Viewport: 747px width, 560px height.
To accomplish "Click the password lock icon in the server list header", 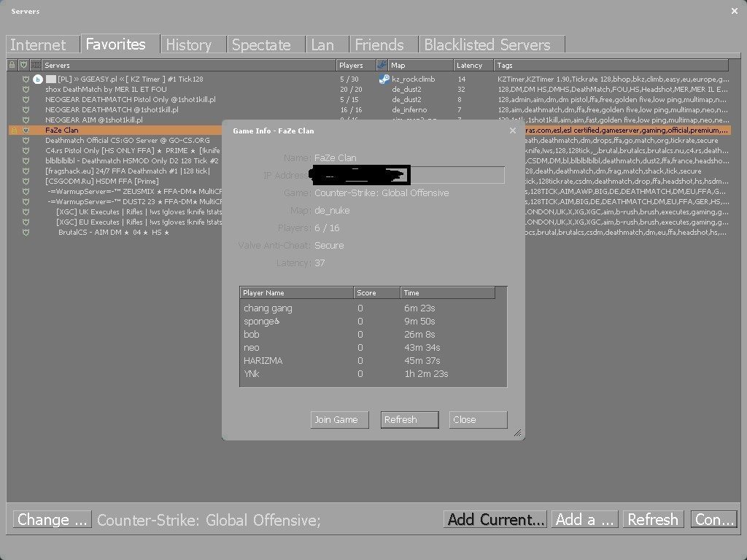I will [x=12, y=65].
